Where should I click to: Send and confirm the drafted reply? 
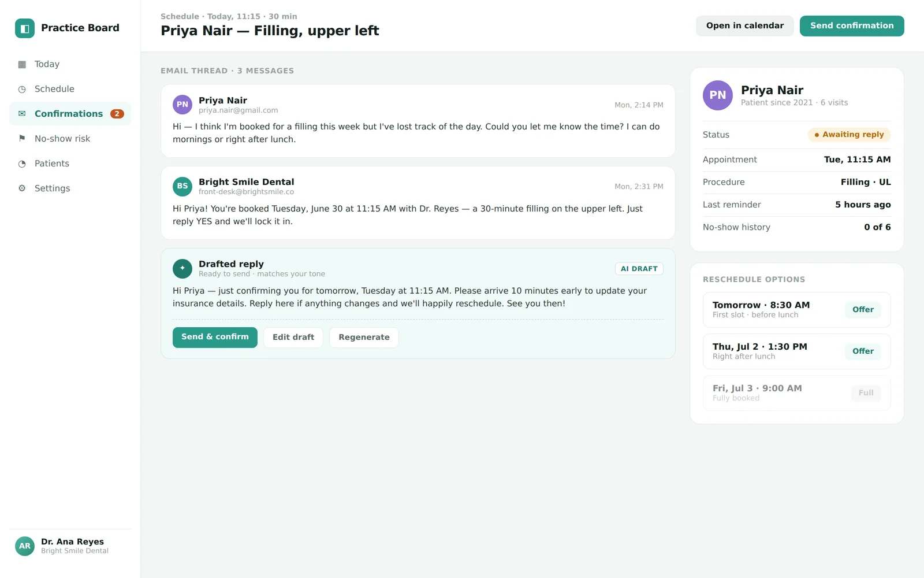(215, 337)
